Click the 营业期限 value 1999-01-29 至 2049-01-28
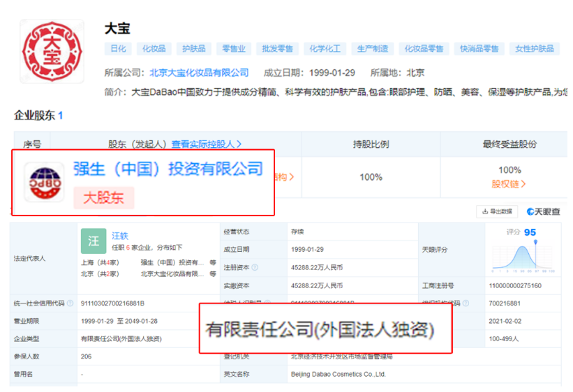The height and width of the screenshot is (392, 573). click(x=119, y=321)
